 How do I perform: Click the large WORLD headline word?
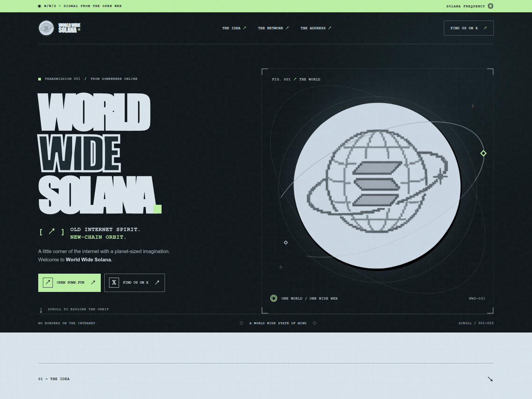[94, 112]
